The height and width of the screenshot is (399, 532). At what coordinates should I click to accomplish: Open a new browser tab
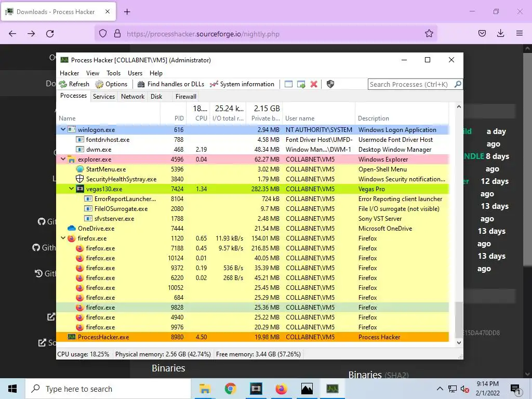[x=127, y=12]
